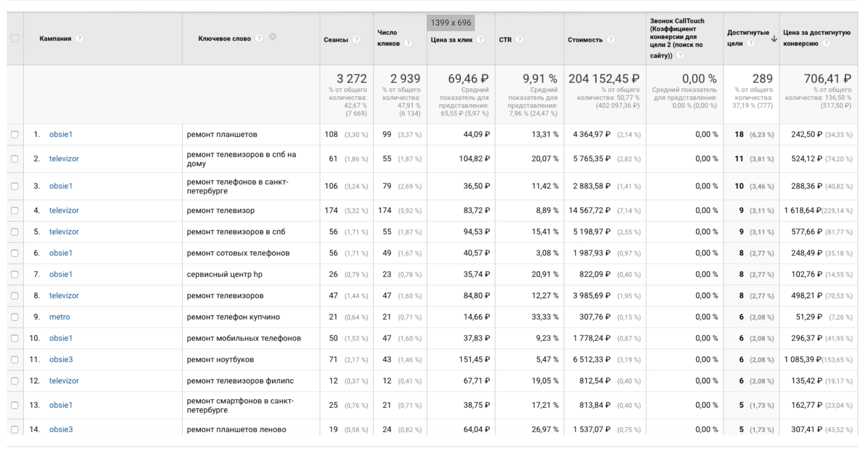
Task: Click price per click 151,45 ₽
Action: click(475, 360)
